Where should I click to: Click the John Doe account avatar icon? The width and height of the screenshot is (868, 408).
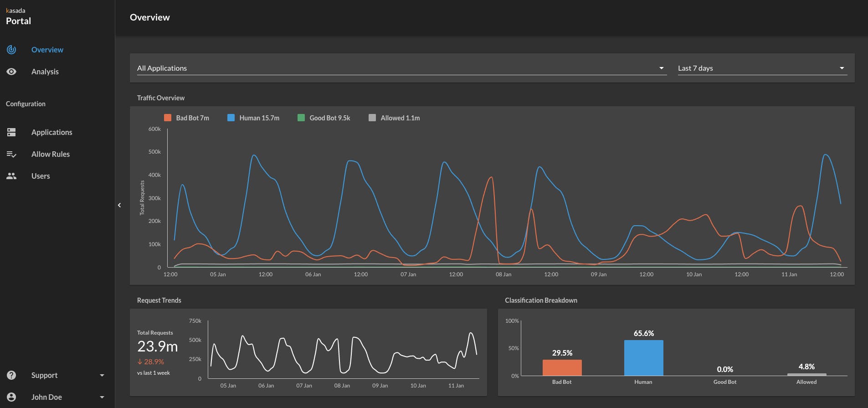pyautogui.click(x=11, y=397)
